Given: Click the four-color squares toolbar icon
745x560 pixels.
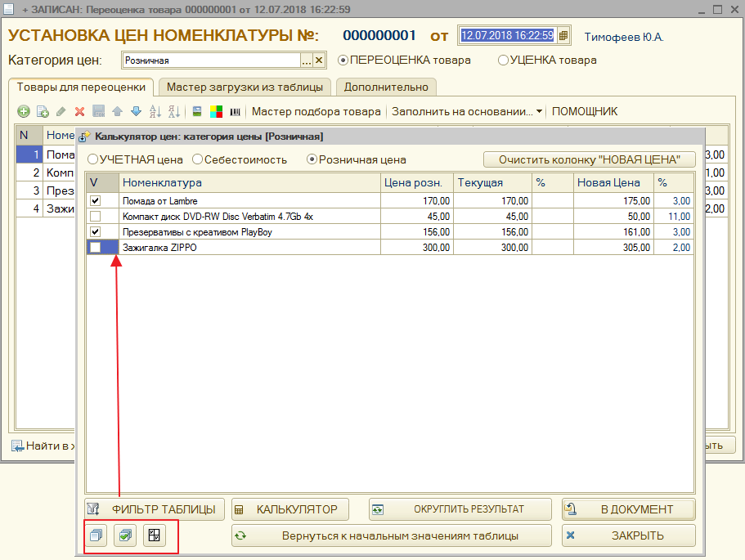Looking at the screenshot, I should click(216, 112).
